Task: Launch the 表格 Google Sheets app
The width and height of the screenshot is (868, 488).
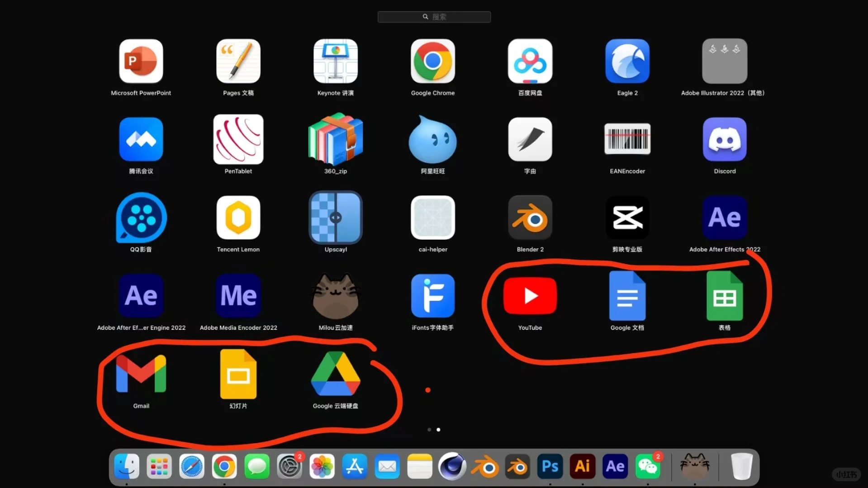Action: [x=725, y=296]
